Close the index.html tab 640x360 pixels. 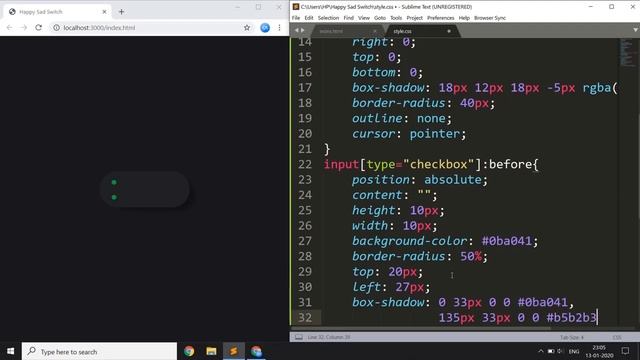tap(375, 31)
